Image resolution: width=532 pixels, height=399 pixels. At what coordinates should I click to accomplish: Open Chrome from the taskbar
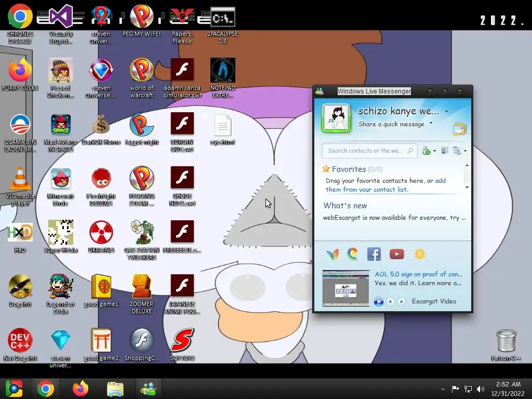46,389
